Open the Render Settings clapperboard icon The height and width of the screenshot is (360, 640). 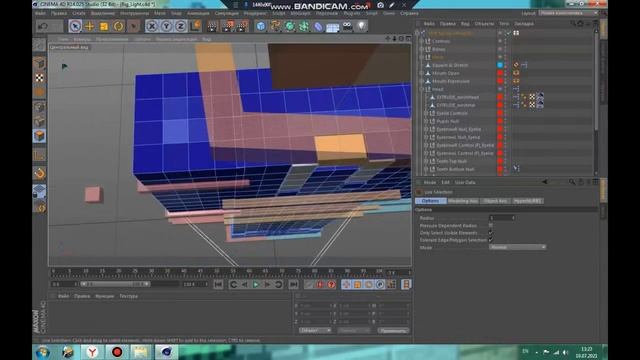point(242,27)
